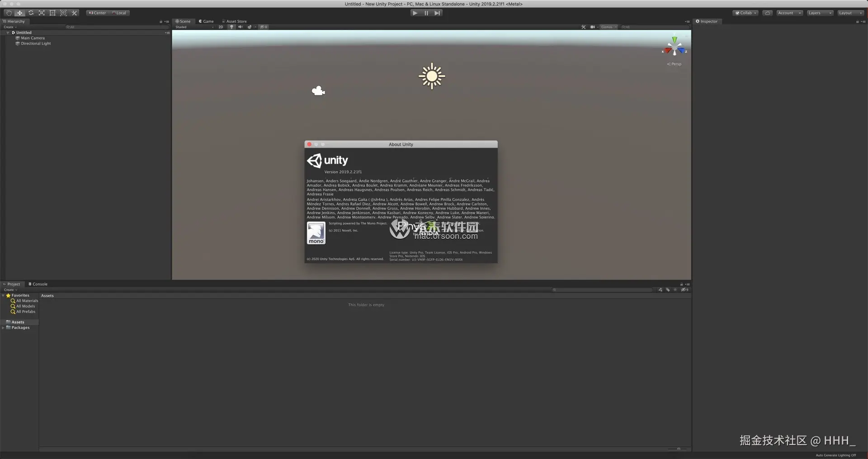
Task: Select the camera gizmo in the Scene
Action: tap(318, 91)
